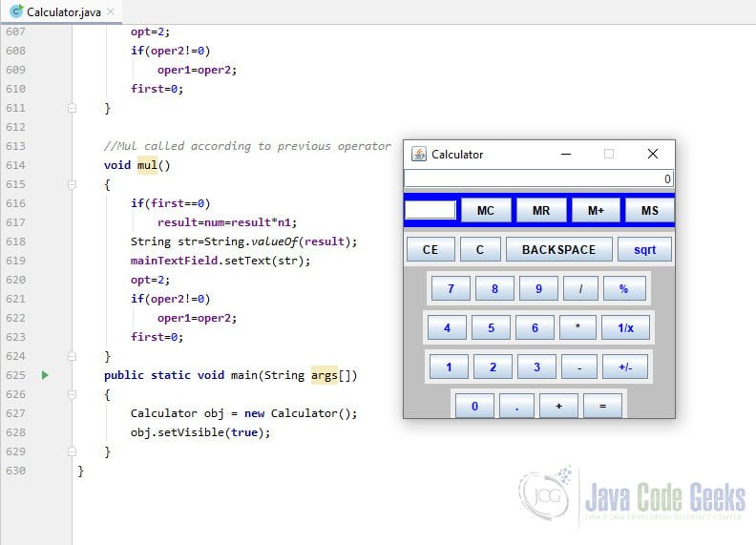Collapse code fold marker at line 626
The image size is (756, 545).
(x=72, y=394)
